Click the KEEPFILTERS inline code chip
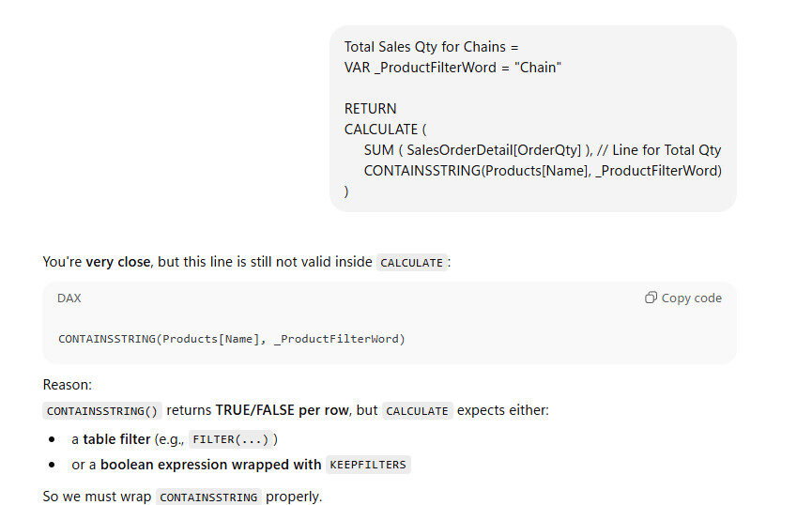 pos(367,465)
